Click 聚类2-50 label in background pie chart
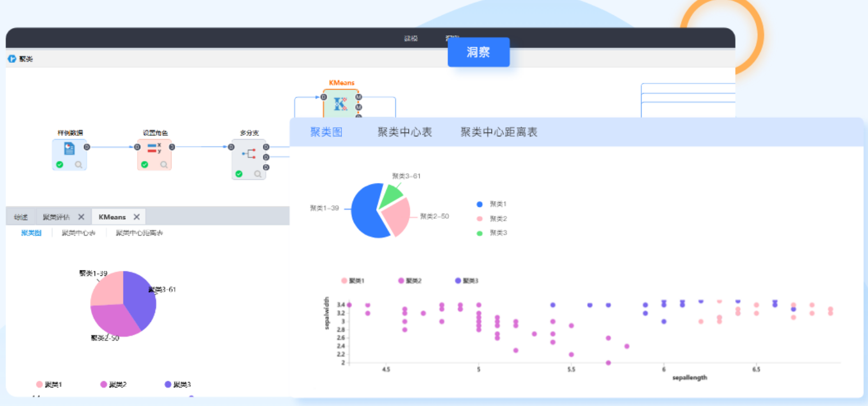The image size is (868, 406). (105, 338)
